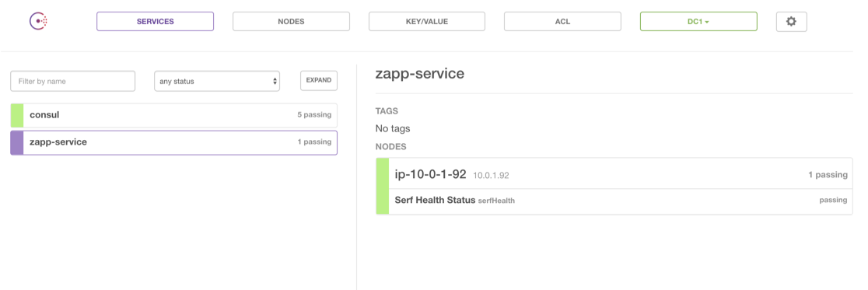Select the zapp-service row in list
The image size is (868, 290).
coord(173,142)
